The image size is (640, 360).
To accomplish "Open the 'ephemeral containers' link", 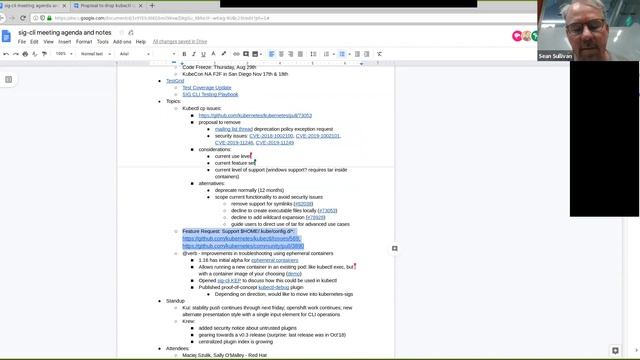I will coord(275,260).
